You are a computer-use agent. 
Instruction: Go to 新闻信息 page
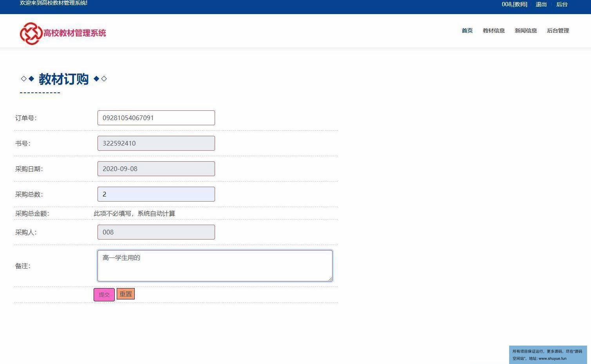(x=526, y=31)
